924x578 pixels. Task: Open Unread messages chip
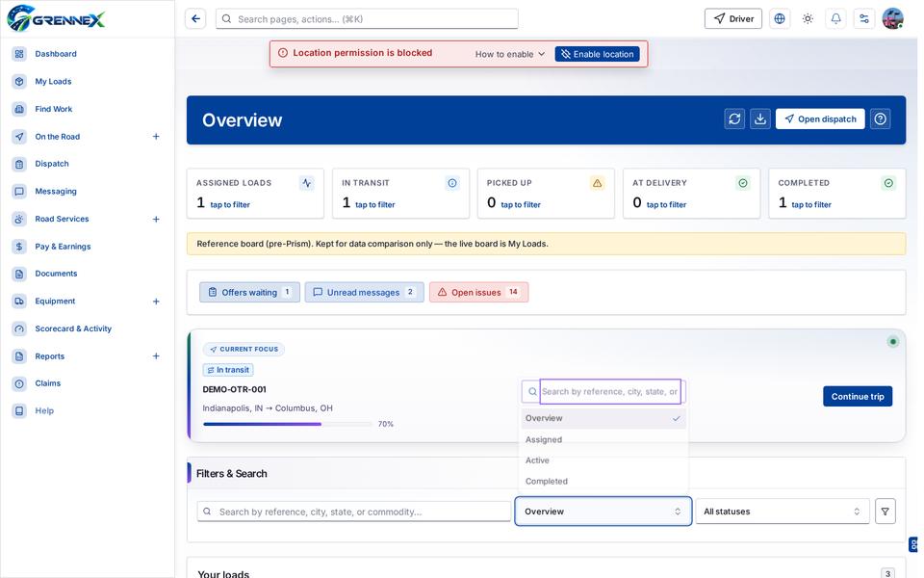coord(364,292)
